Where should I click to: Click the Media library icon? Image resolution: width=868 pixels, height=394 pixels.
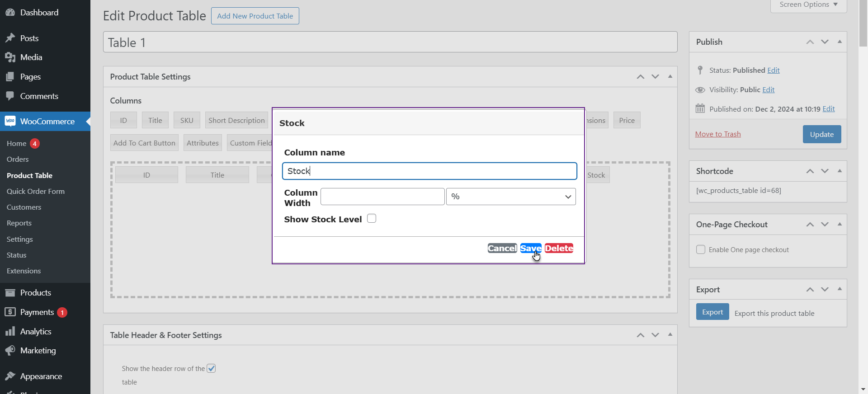pos(10,57)
